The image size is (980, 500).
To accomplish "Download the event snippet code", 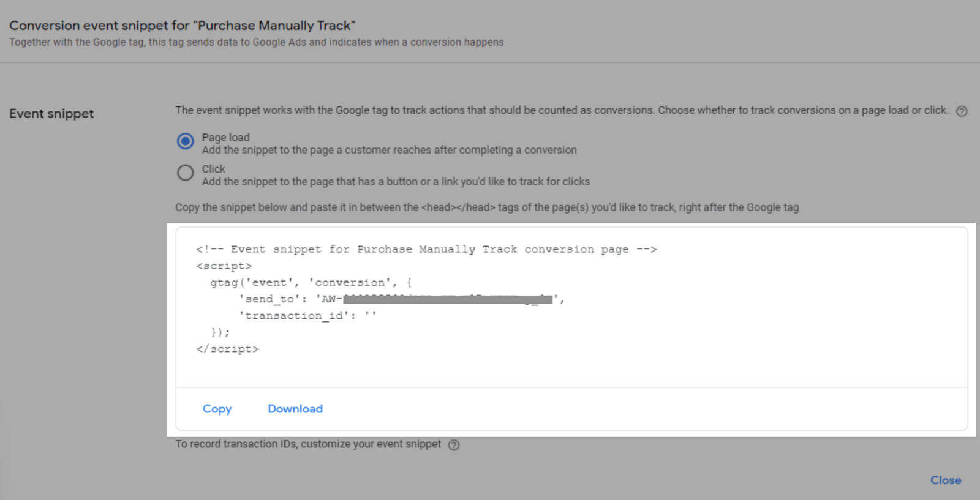I will pyautogui.click(x=295, y=408).
